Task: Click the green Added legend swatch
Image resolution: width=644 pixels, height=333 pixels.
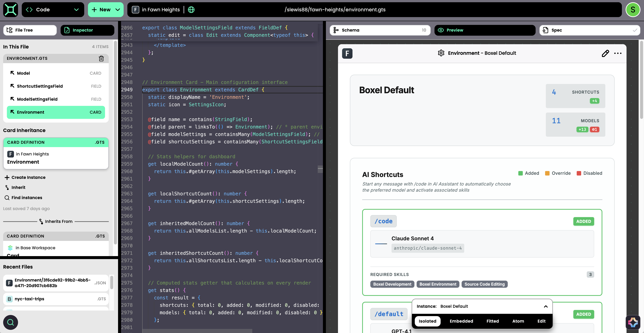Action: 521,173
